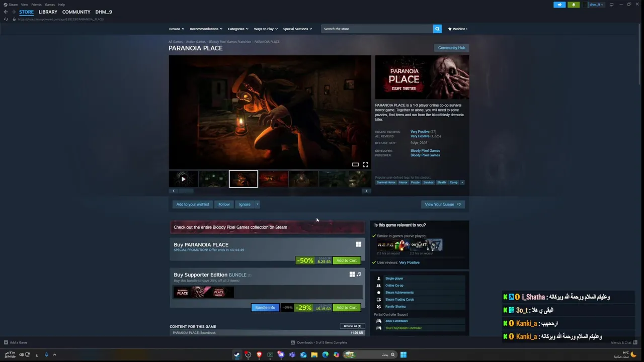Open the Wishlist link
The image size is (644, 362).
(x=458, y=29)
